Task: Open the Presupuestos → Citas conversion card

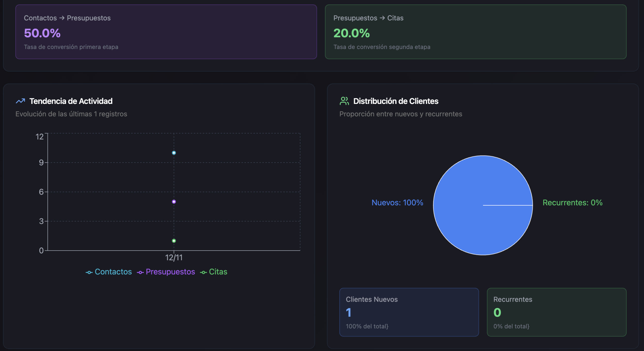Action: pos(475,32)
